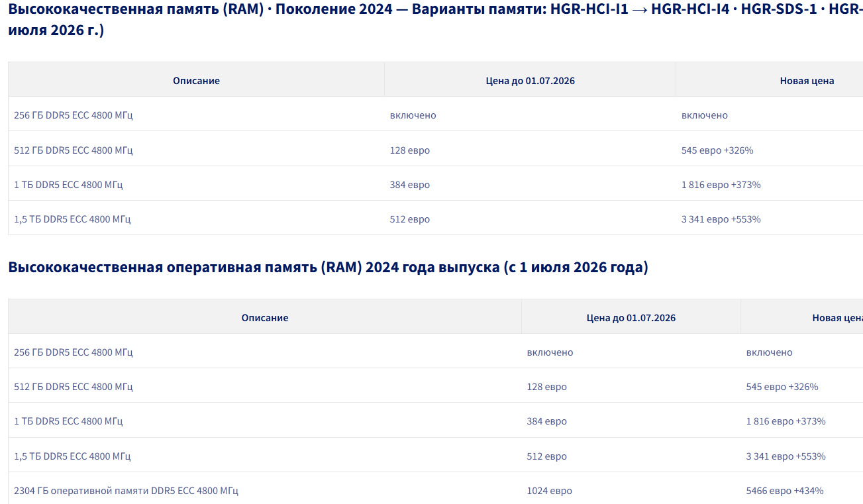863x504 pixels.
Task: Pick new-price "включено" in 2024 года выпуска table
Action: pos(769,352)
